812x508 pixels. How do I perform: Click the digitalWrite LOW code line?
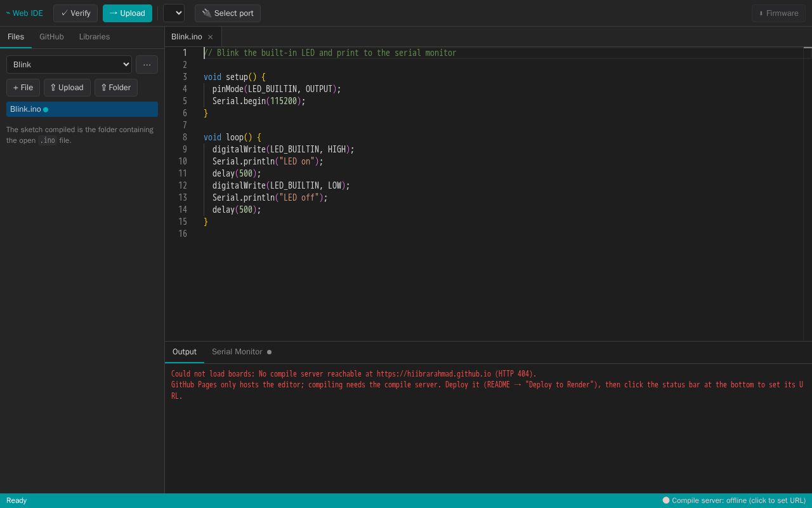tap(281, 185)
